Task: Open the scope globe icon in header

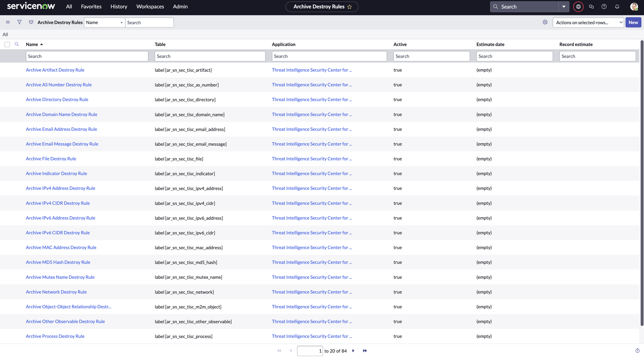Action: [578, 6]
